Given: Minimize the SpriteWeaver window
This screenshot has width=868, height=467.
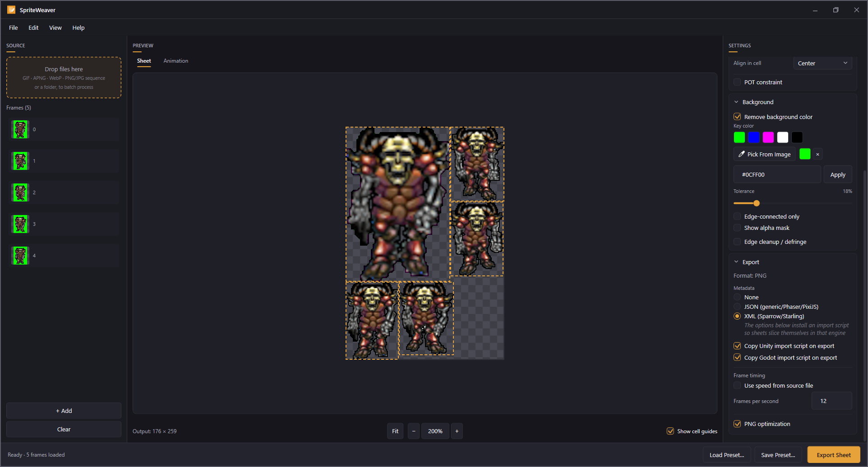Looking at the screenshot, I should [815, 10].
